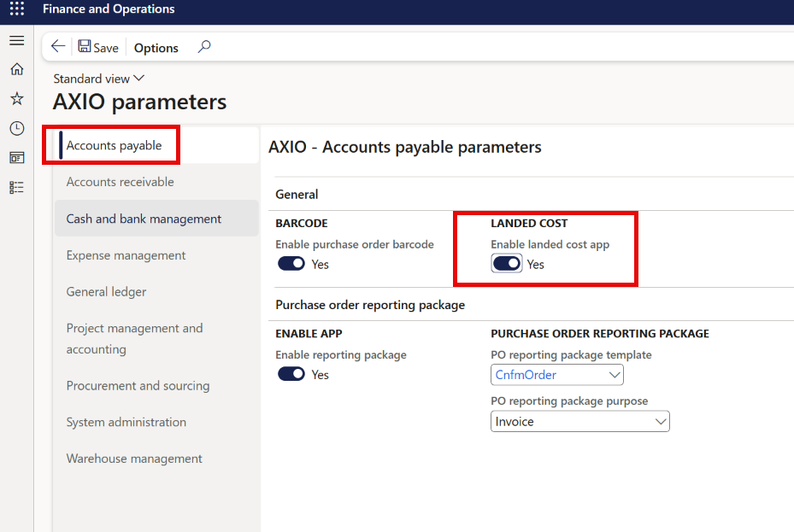This screenshot has width=794, height=532.
Task: Click the back arrow icon
Action: [x=58, y=47]
